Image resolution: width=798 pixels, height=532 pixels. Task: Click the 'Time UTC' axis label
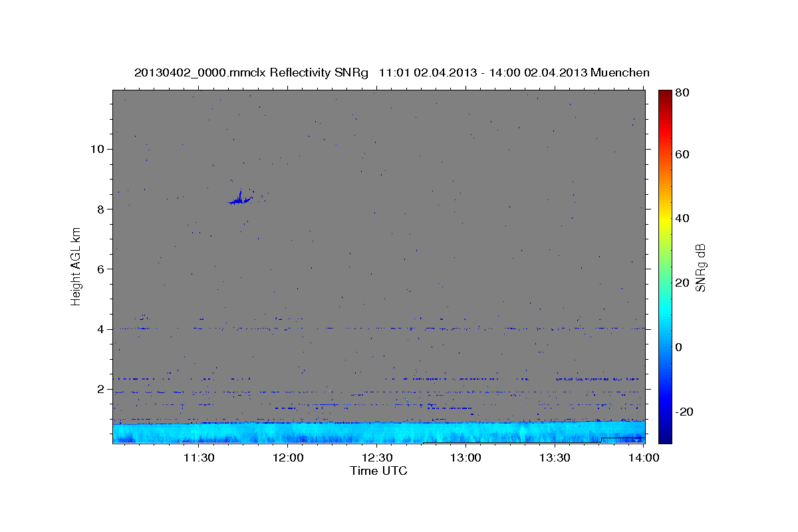click(378, 471)
